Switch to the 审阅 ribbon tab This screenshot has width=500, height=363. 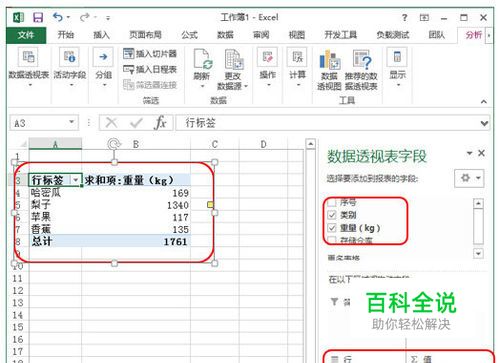tap(261, 35)
